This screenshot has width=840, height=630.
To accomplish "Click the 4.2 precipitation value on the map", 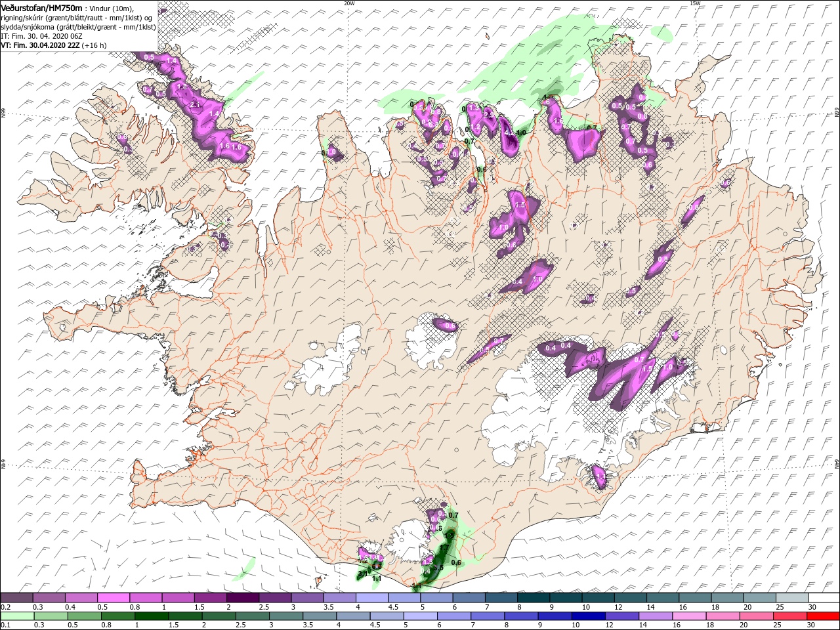I will point(509,133).
